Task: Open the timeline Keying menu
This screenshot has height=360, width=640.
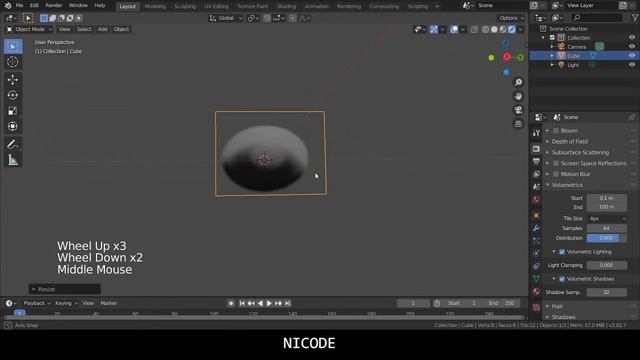Action: [x=66, y=303]
